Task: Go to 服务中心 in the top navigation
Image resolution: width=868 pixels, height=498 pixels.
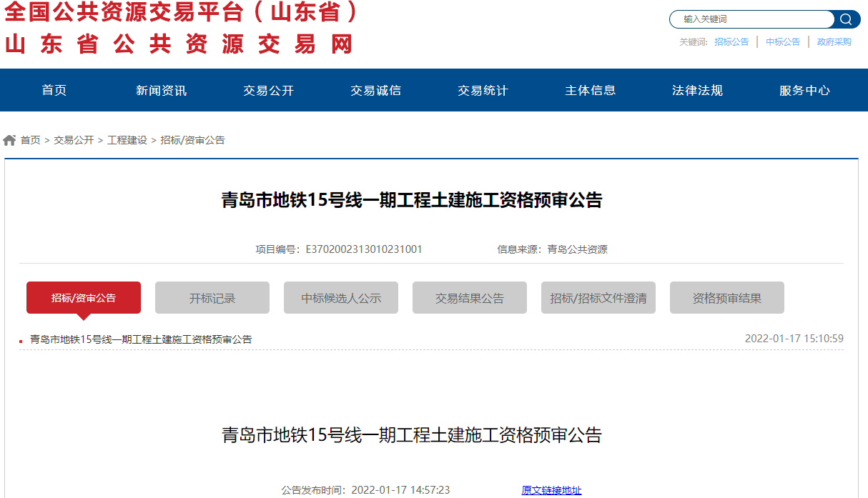Action: [x=804, y=90]
